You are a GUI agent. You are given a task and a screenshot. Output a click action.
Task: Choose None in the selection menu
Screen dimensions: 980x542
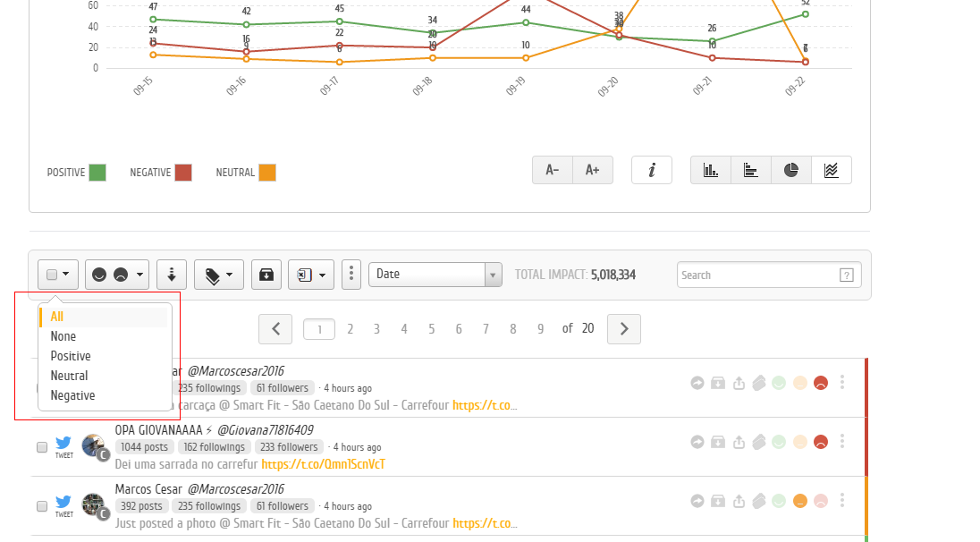click(63, 336)
